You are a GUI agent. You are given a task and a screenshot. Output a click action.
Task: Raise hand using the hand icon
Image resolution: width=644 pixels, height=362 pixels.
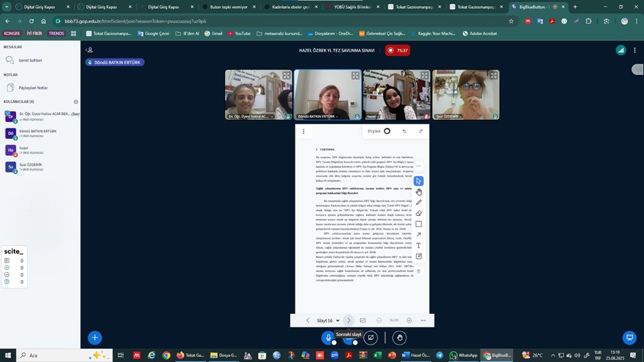click(399, 338)
